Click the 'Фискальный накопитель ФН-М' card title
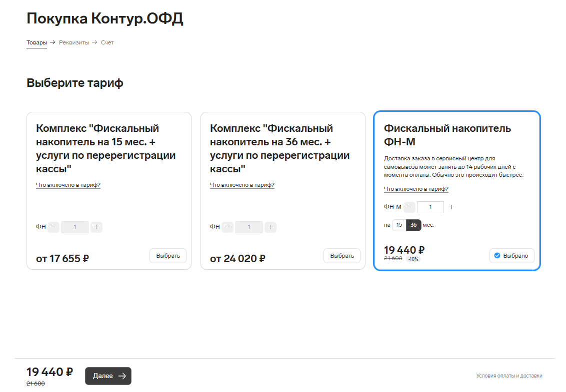The width and height of the screenshot is (566, 392). pyautogui.click(x=447, y=135)
